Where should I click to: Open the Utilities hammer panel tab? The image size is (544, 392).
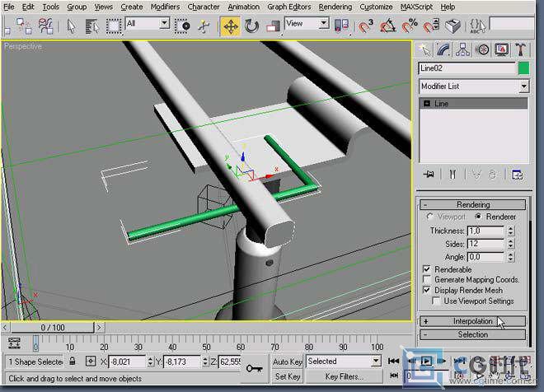520,50
